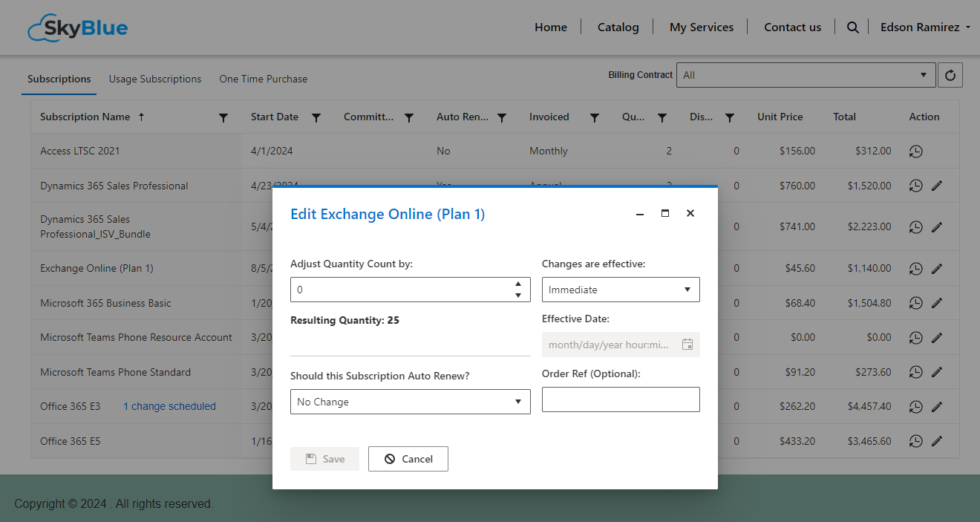Screen dimensions: 980x522
Task: Switch to the Usage Subscriptions tab
Action: 155,79
